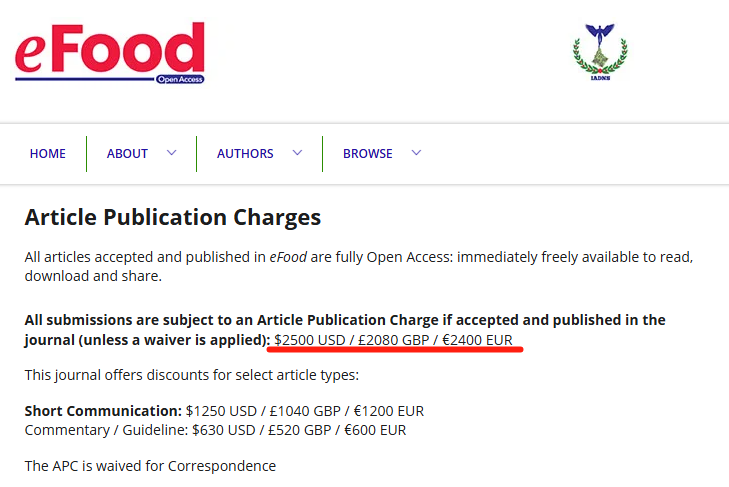
Task: Select the BROWSE navigation item
Action: point(368,153)
